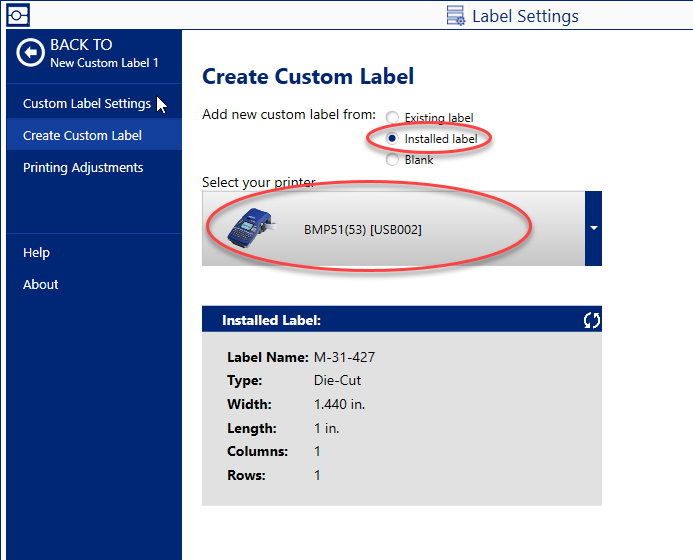
Task: Click the application logo in the title bar
Action: point(18,14)
